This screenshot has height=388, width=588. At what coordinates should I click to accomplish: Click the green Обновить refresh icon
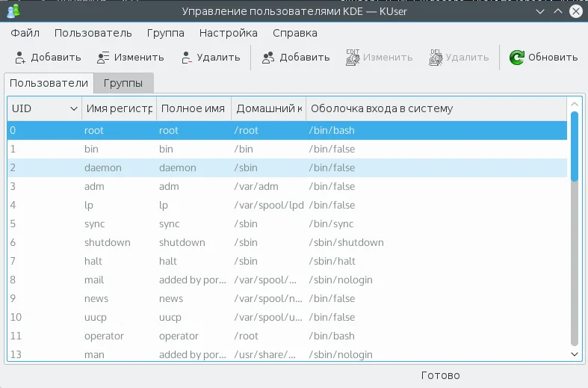pyautogui.click(x=516, y=58)
